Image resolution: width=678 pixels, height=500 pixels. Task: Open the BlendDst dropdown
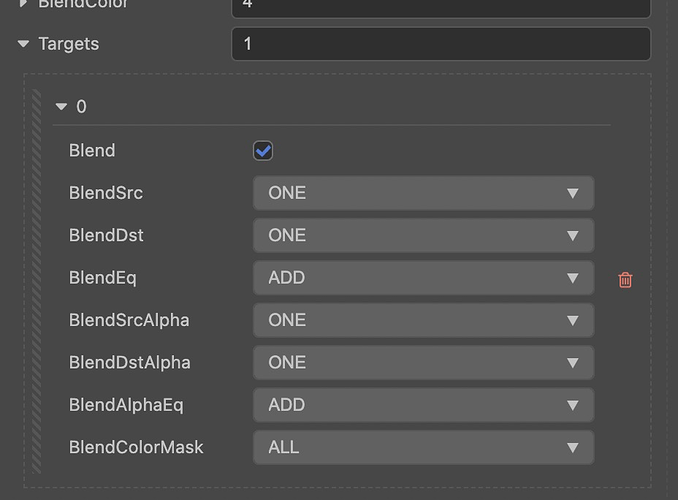coord(423,236)
